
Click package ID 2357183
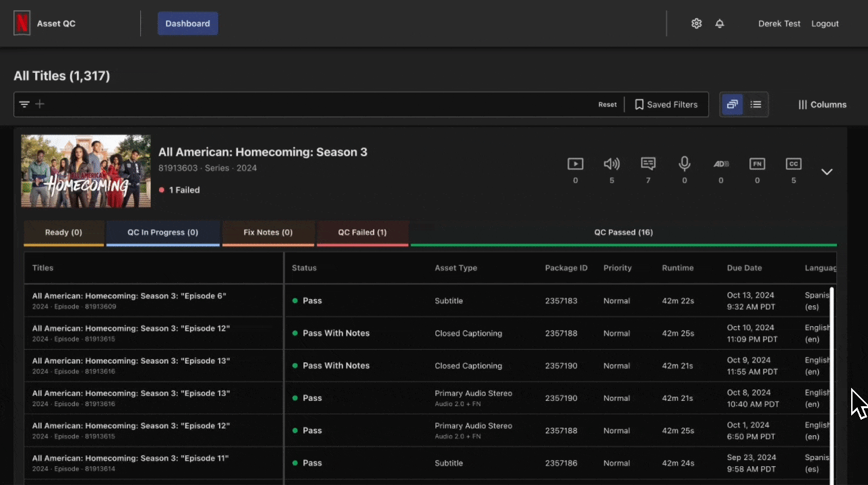click(x=561, y=301)
